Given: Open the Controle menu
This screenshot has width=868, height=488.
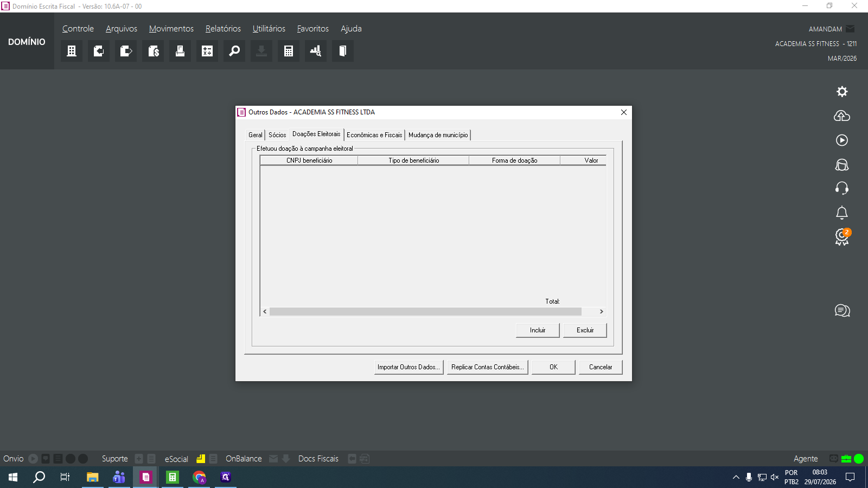Looking at the screenshot, I should point(78,29).
